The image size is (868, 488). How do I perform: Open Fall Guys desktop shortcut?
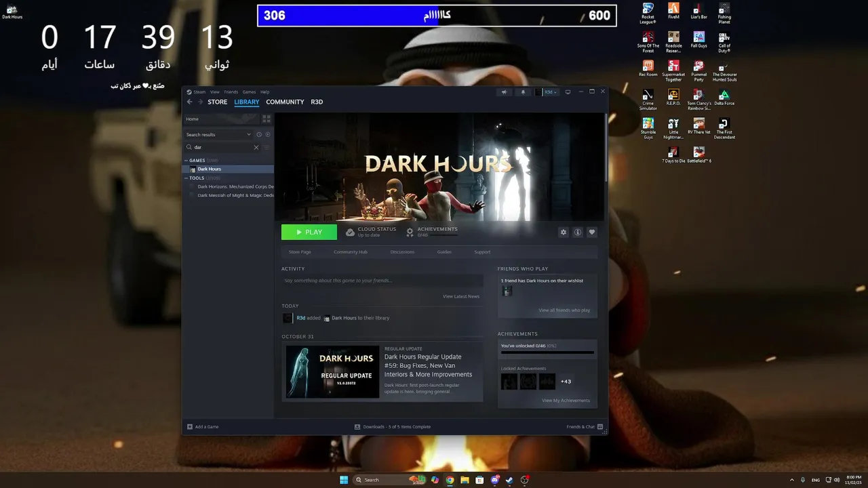(699, 39)
